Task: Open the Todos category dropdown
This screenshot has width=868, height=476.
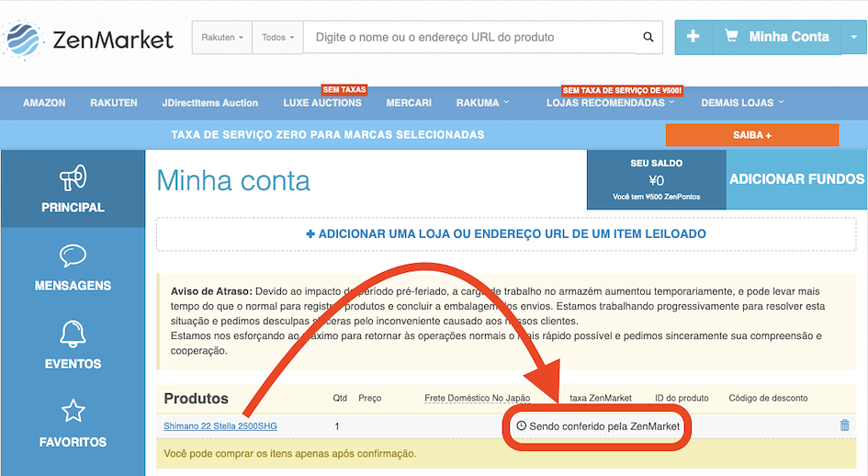Action: tap(277, 37)
